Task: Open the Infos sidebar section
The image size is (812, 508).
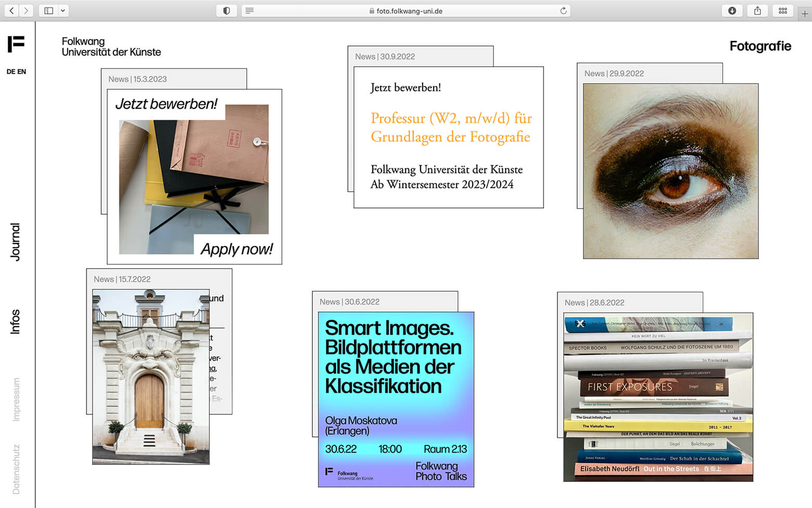Action: tap(16, 321)
